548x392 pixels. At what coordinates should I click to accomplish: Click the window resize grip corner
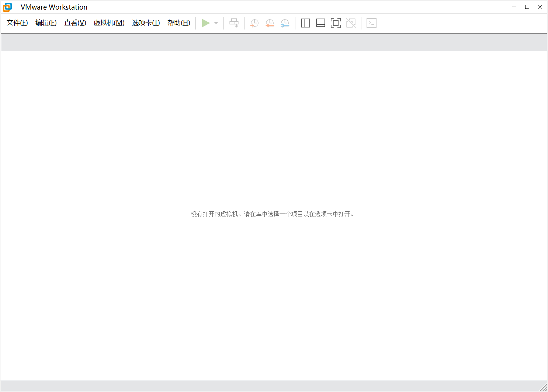pos(544,388)
